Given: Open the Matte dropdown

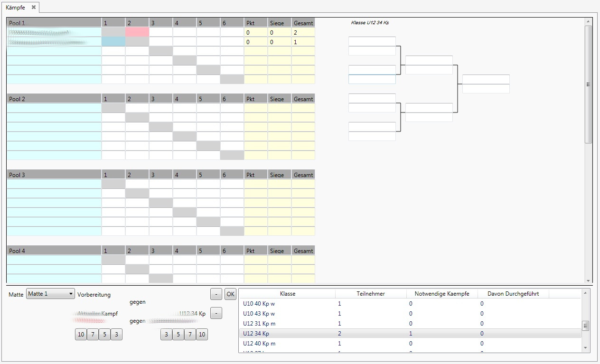Looking at the screenshot, I should (x=50, y=294).
